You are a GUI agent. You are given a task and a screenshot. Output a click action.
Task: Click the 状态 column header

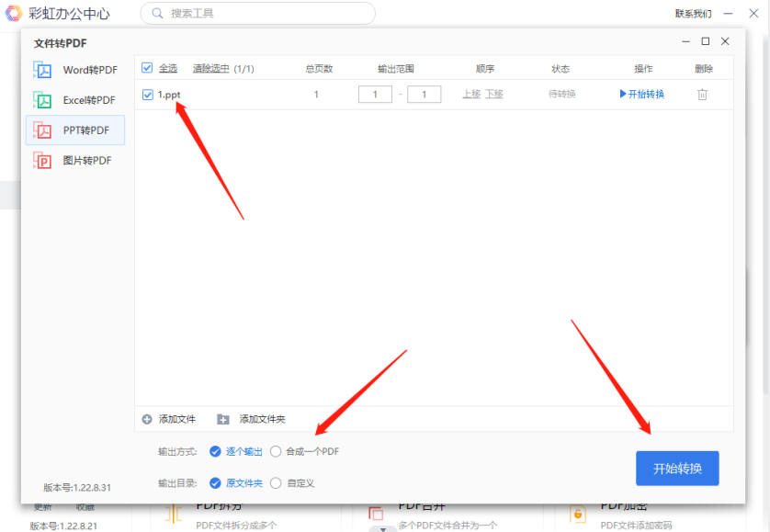(x=561, y=68)
